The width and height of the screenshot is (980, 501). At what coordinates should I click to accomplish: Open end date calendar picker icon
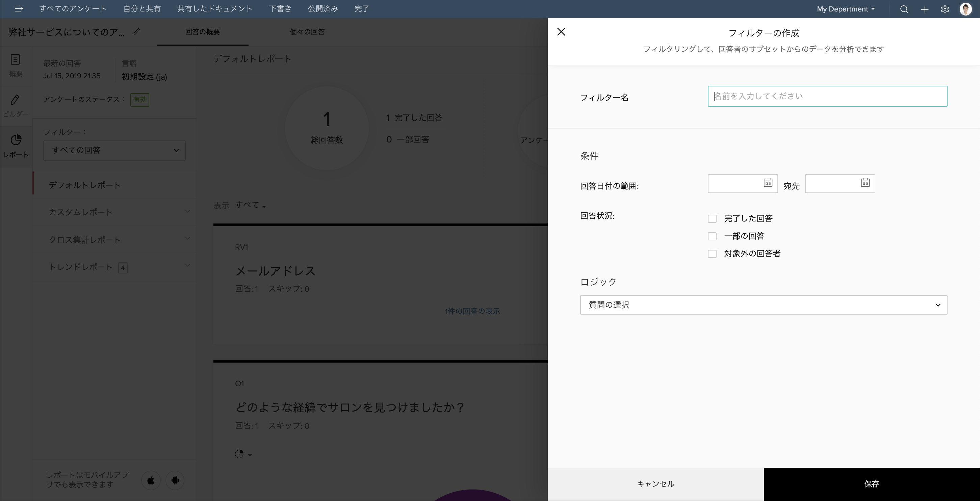coord(865,183)
